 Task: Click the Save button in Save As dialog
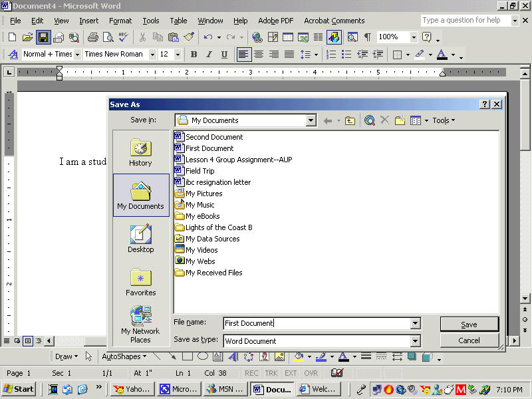tap(469, 325)
